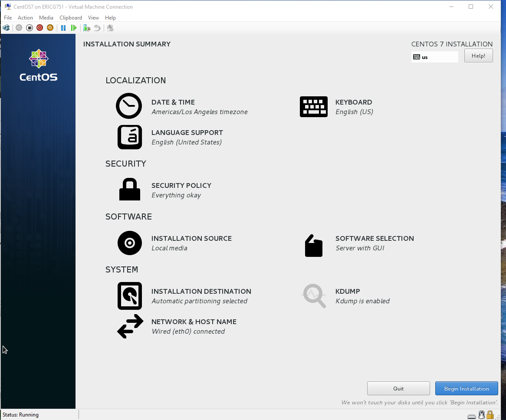Open Installation Destination hard drive icon
The image size is (506, 420).
130,296
